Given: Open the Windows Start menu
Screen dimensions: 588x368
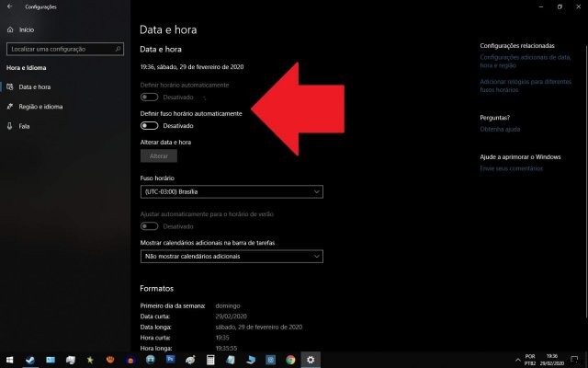Looking at the screenshot, I should tap(10, 360).
